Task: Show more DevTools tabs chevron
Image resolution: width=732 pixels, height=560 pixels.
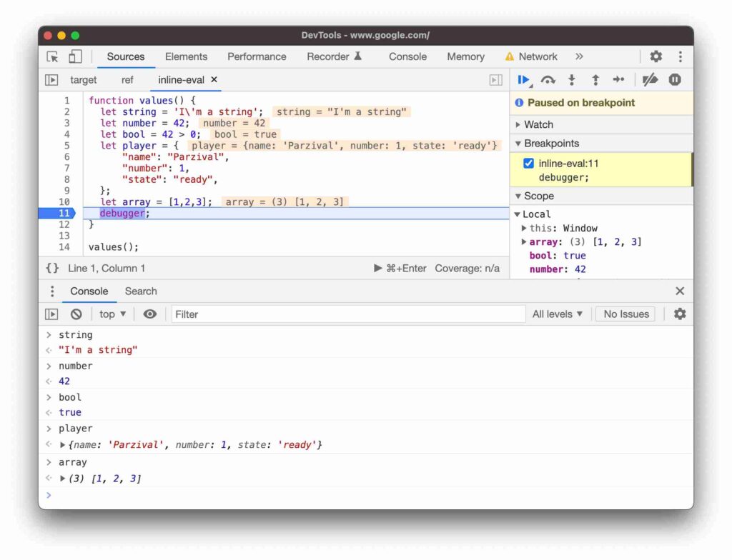Action: coord(579,56)
